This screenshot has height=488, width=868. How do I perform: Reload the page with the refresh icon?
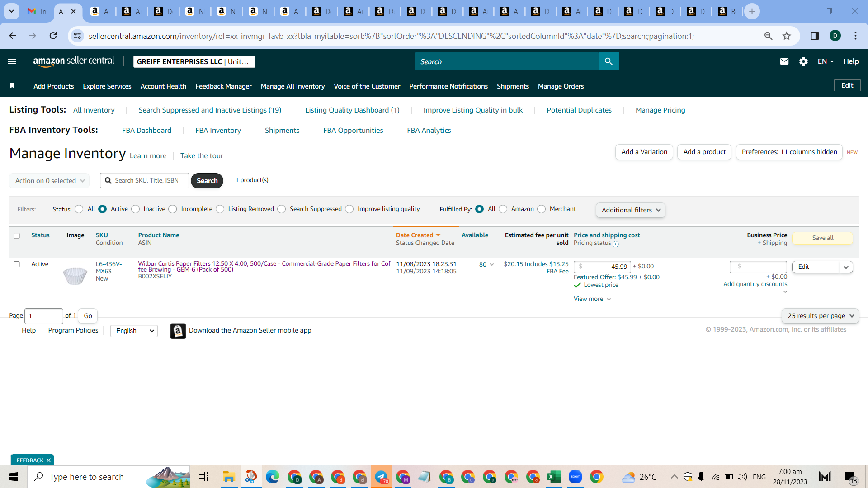(x=53, y=36)
